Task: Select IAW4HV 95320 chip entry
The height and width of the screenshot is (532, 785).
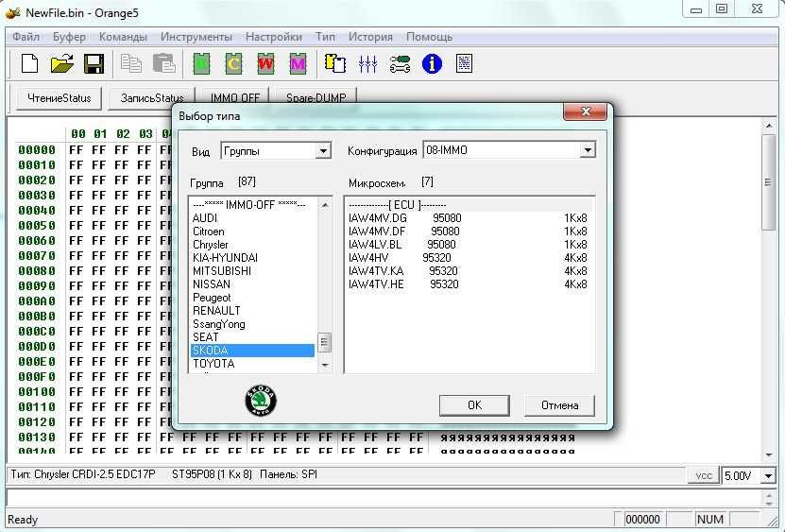Action: coord(469,258)
